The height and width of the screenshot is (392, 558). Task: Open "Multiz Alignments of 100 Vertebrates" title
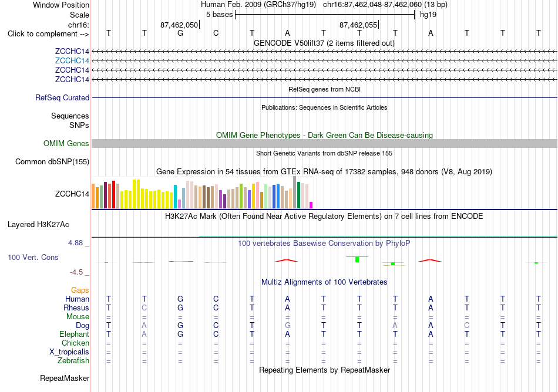click(324, 282)
